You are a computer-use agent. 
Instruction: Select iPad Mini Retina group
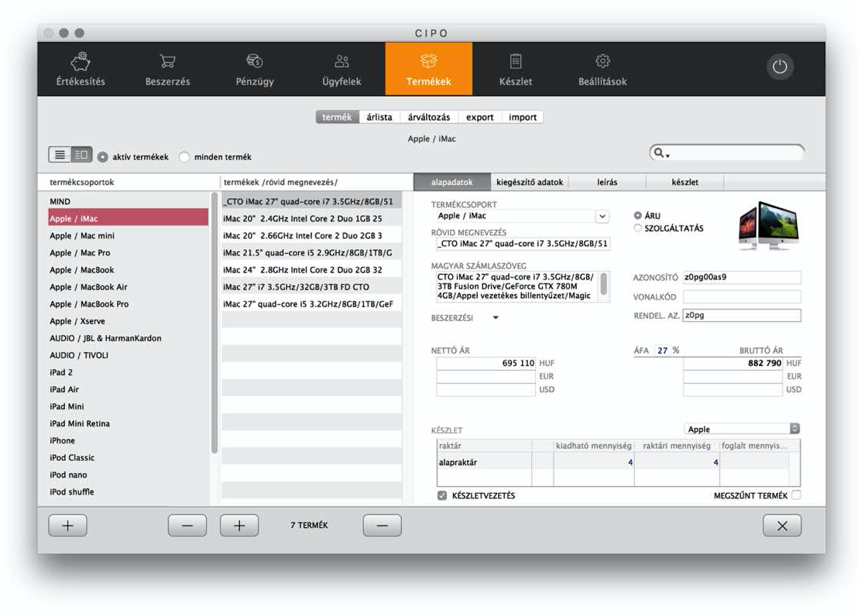coord(128,424)
